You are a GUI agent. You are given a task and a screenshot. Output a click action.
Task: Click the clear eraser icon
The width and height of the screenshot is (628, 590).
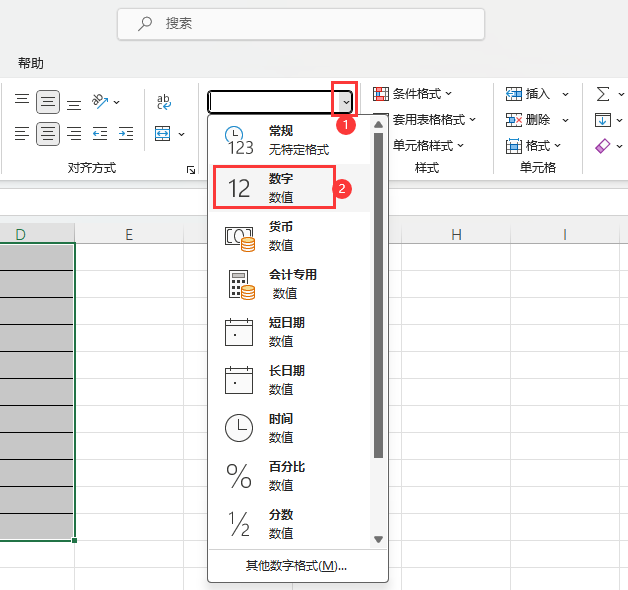603,146
